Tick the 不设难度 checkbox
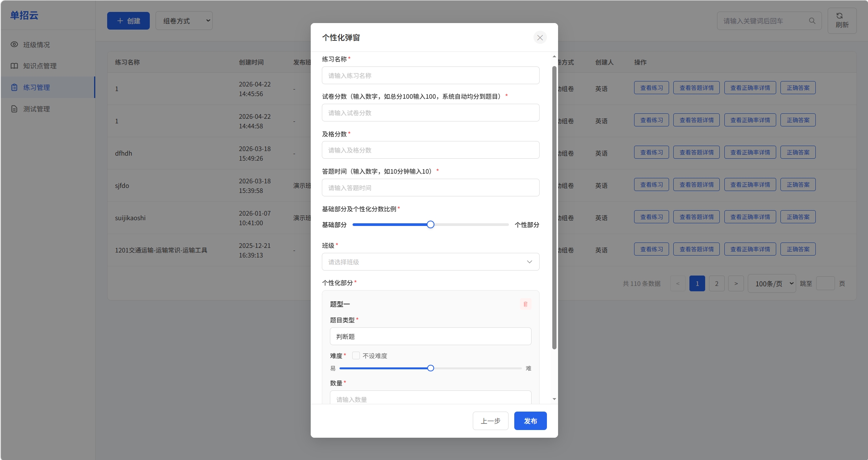868x460 pixels. pyautogui.click(x=356, y=356)
